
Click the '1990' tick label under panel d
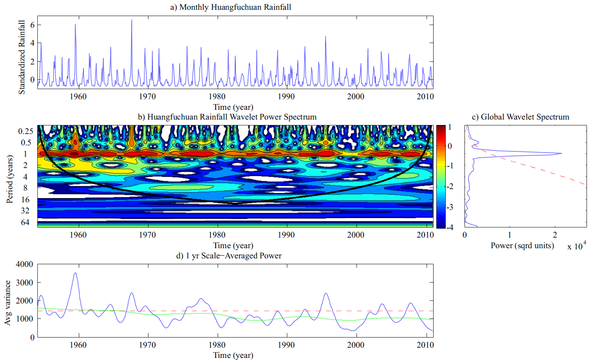pyautogui.click(x=286, y=345)
